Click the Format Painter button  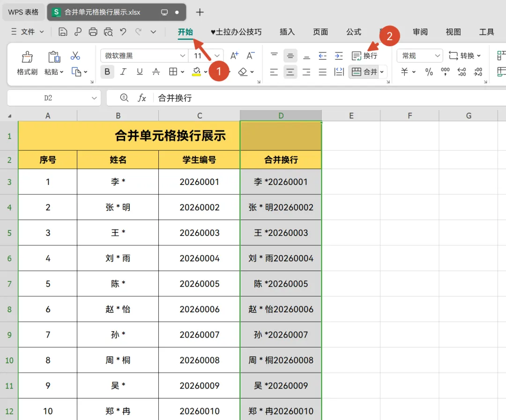click(27, 63)
